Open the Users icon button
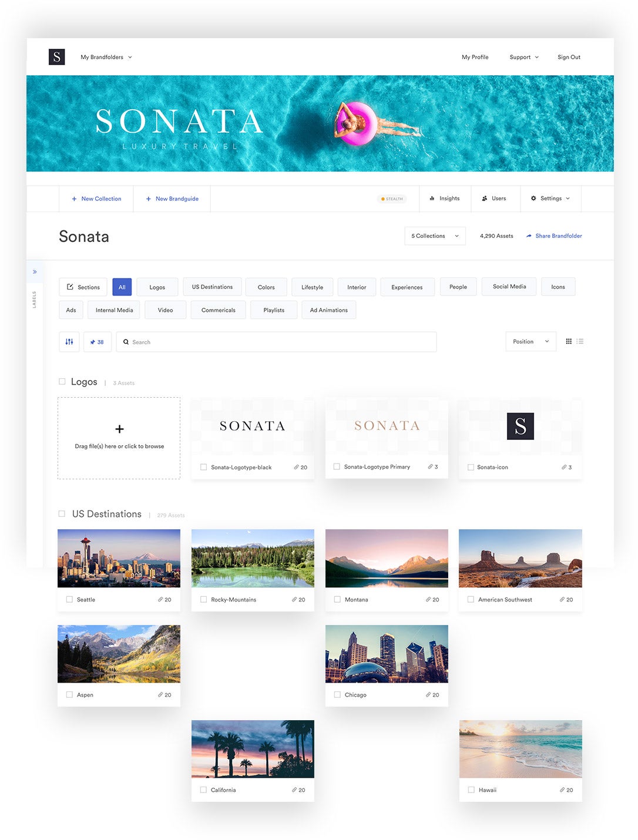This screenshot has width=638, height=840. pyautogui.click(x=494, y=199)
